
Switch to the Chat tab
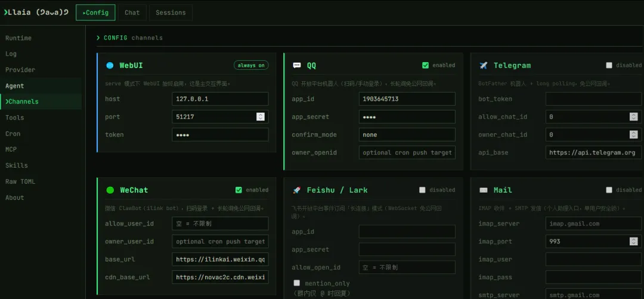tap(132, 13)
